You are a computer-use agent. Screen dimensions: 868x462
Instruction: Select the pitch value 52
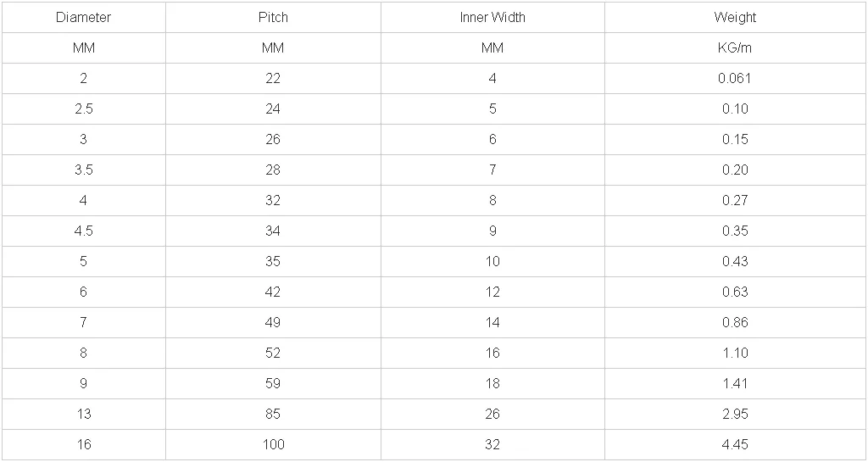point(272,353)
